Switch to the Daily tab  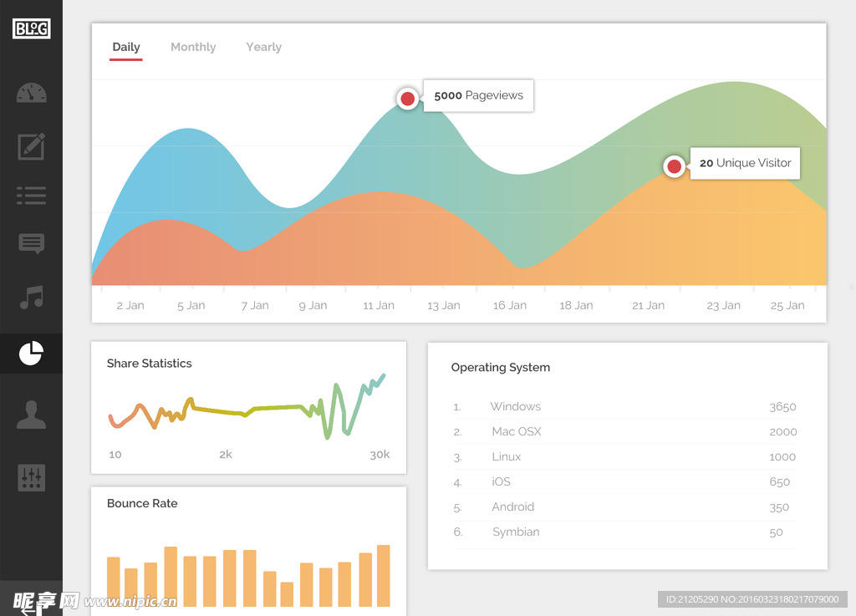[126, 47]
